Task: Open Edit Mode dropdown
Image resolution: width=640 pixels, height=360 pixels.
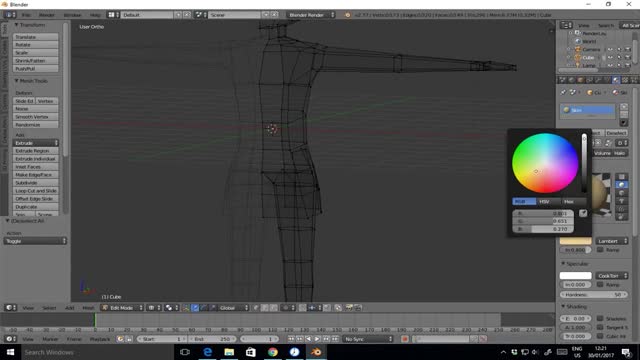Action: coord(122,308)
